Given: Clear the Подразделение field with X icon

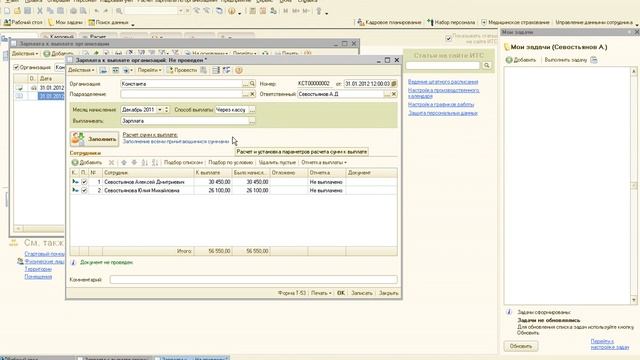Looking at the screenshot, I should pyautogui.click(x=252, y=94).
